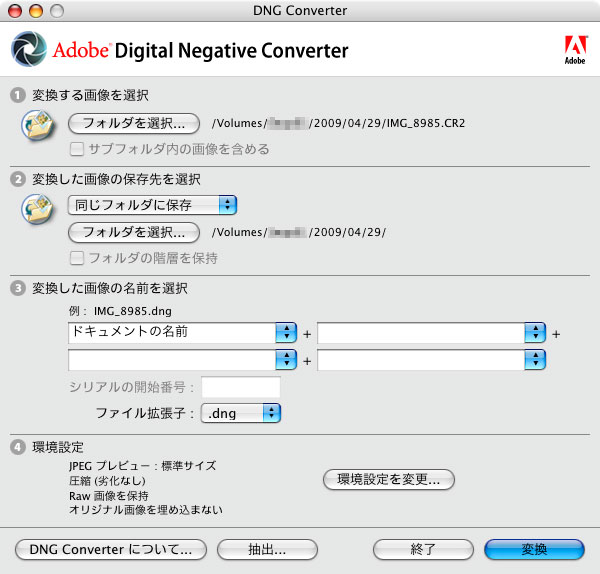Click the 抽出 button

267,550
